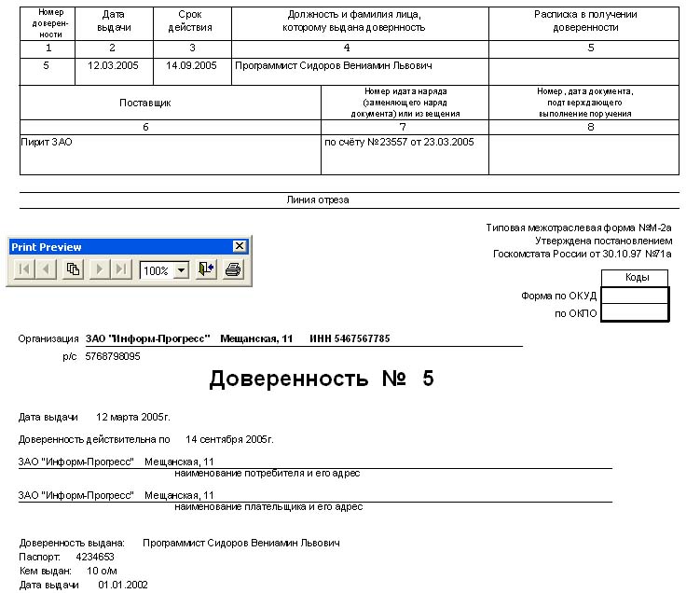Click organization name 'ЗАО "Информ-Прогресс"' in bold
The width and height of the screenshot is (700, 593).
coord(148,338)
